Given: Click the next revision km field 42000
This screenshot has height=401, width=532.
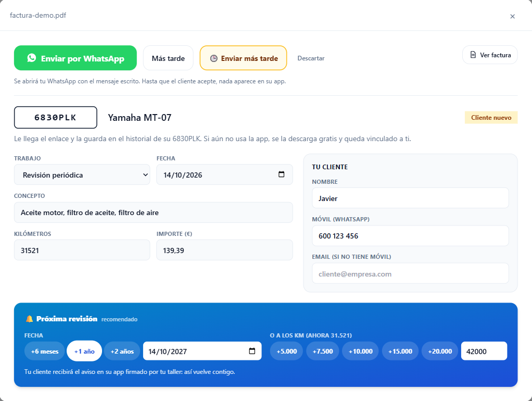Looking at the screenshot, I should coord(484,351).
